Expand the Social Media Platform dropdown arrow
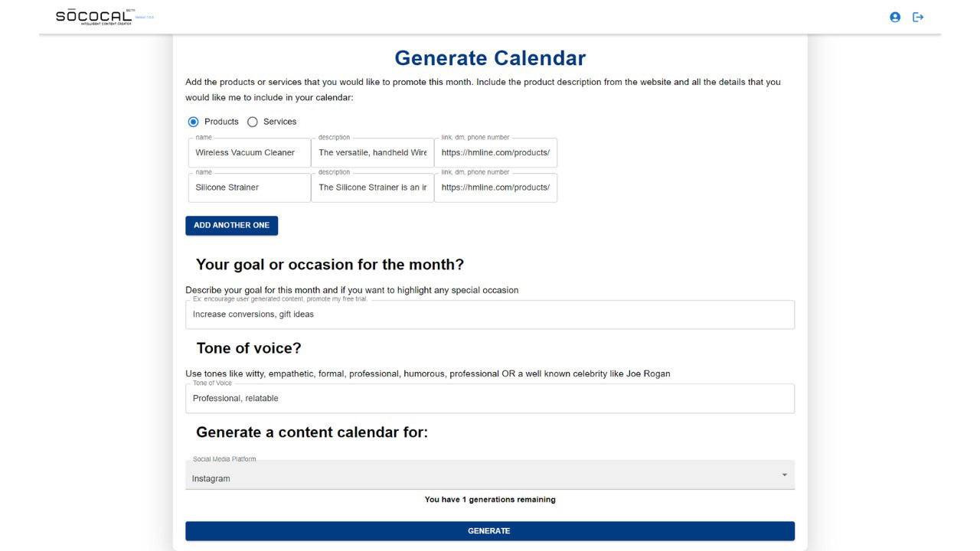This screenshot has width=980, height=551. coord(784,475)
